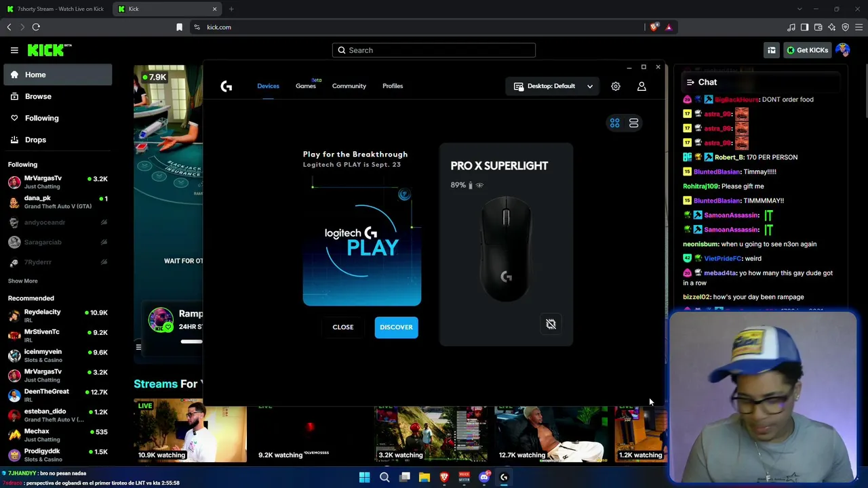This screenshot has height=488, width=868.
Task: Toggle the Brave sidebar panel icon
Action: coord(804,27)
